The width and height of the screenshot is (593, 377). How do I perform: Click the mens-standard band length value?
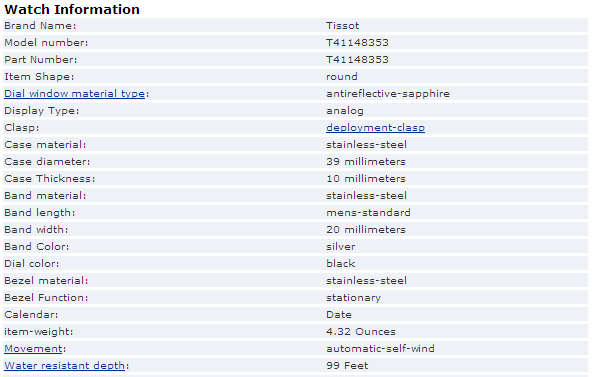368,213
